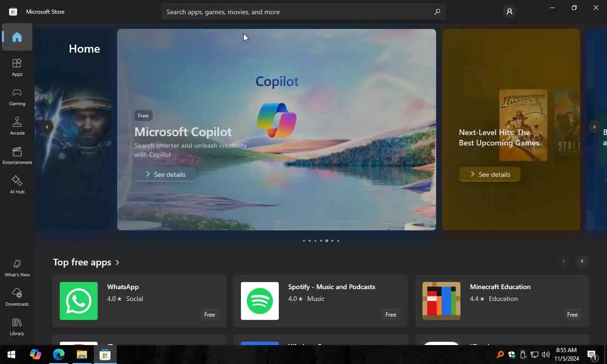This screenshot has height=364, width=607.
Task: Click the Home page heading
Action: point(84,49)
